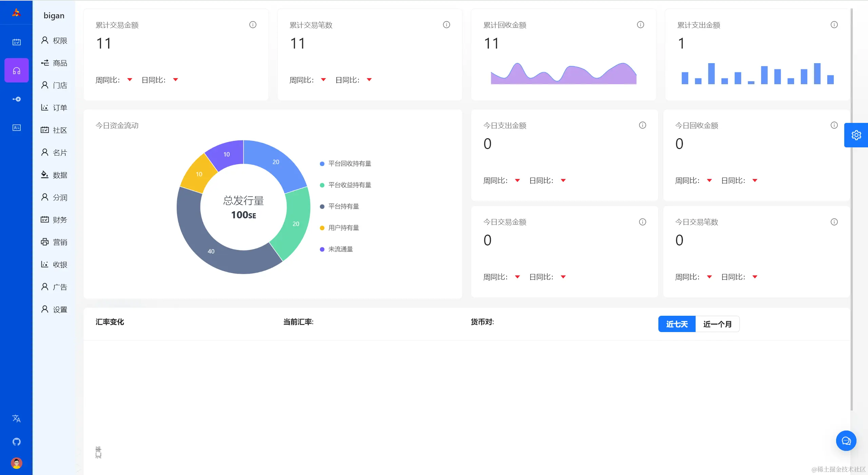The image size is (868, 475).
Task: Click info icon on 累计交易金额 card
Action: pos(253,25)
